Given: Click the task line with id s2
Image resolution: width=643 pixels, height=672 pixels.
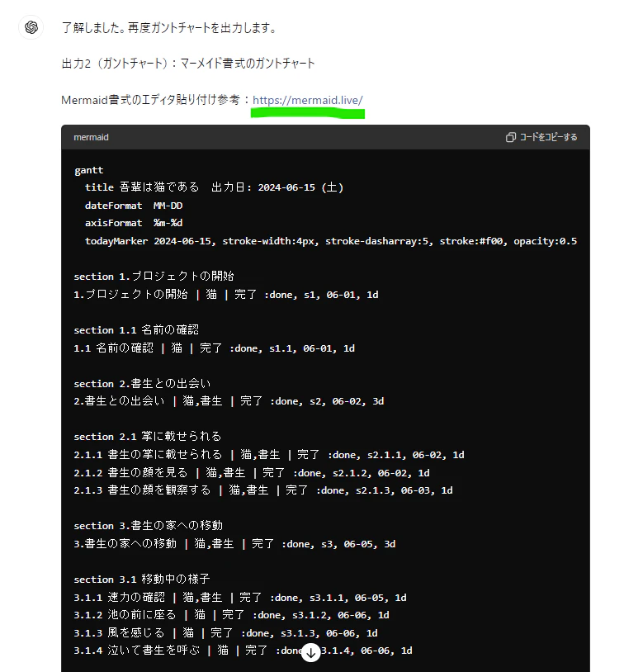Looking at the screenshot, I should point(229,401).
